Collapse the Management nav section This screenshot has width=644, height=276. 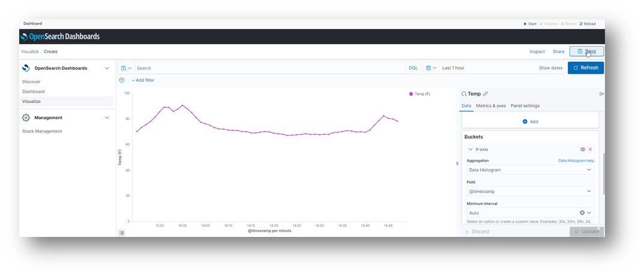pos(107,118)
